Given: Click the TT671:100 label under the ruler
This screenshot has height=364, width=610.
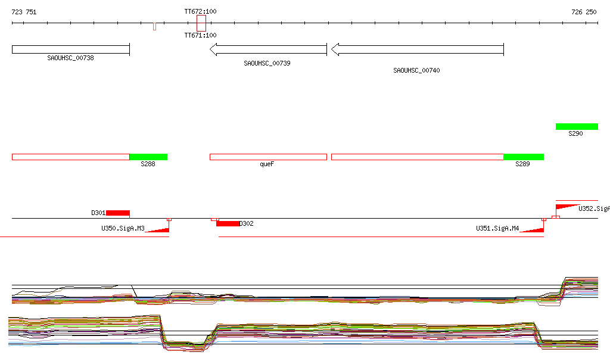Looking at the screenshot, I should 200,35.
